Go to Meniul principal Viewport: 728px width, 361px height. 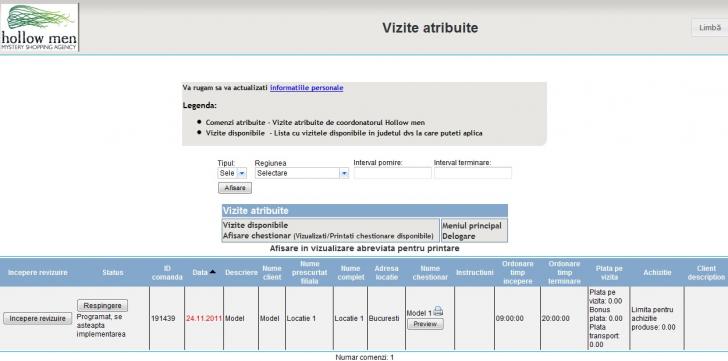pyautogui.click(x=472, y=226)
